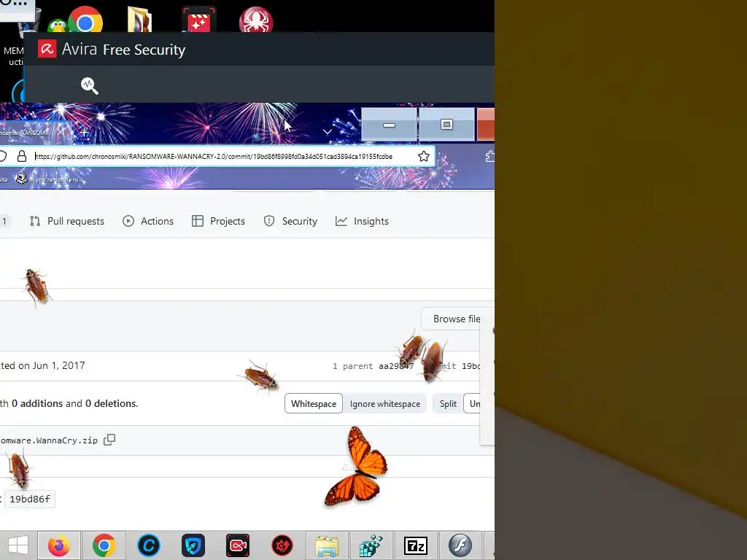Bookmark this page with the star icon

424,156
